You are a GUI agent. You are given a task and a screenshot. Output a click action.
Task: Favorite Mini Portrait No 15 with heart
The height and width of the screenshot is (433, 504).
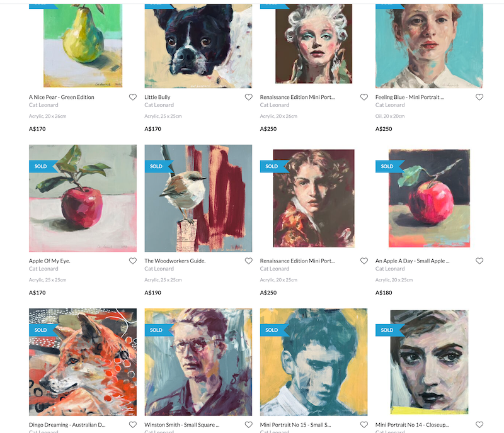[x=364, y=425]
